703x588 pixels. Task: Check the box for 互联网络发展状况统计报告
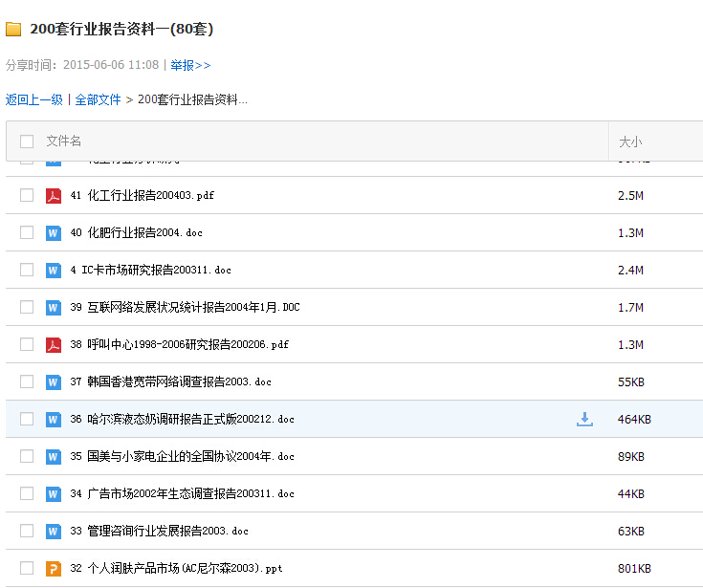click(x=27, y=307)
